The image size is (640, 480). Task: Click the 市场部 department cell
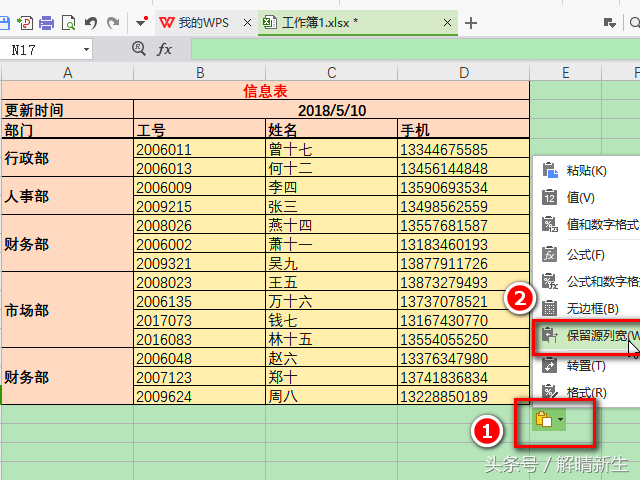[68, 310]
